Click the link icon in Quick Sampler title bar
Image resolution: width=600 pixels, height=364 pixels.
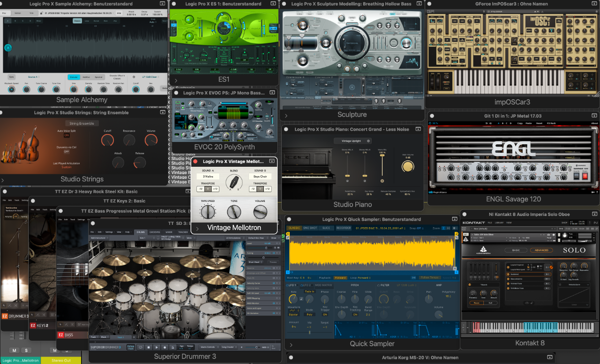tap(455, 219)
